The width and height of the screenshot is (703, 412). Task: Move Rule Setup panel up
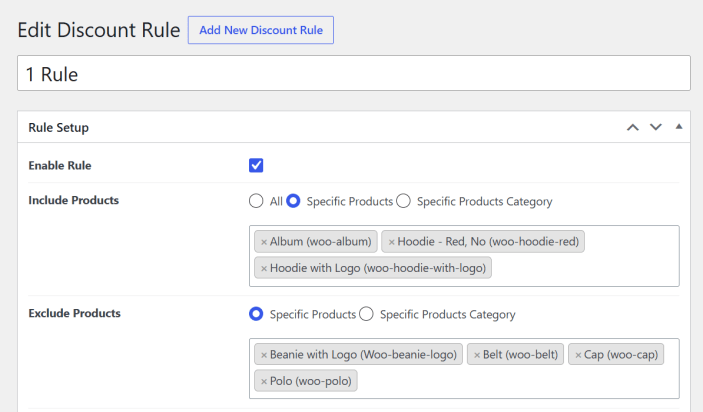(x=633, y=127)
